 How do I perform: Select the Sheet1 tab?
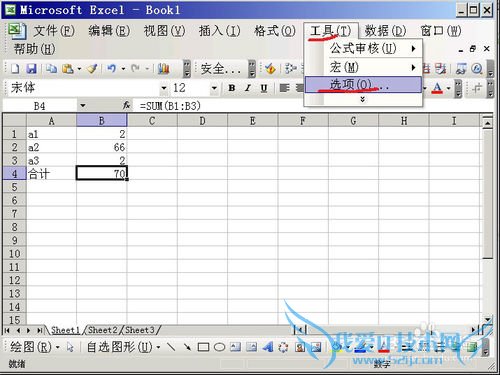[x=65, y=330]
